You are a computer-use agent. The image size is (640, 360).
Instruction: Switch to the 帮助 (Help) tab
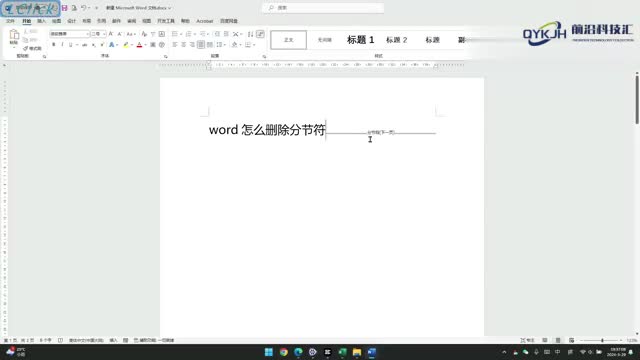tap(185, 21)
